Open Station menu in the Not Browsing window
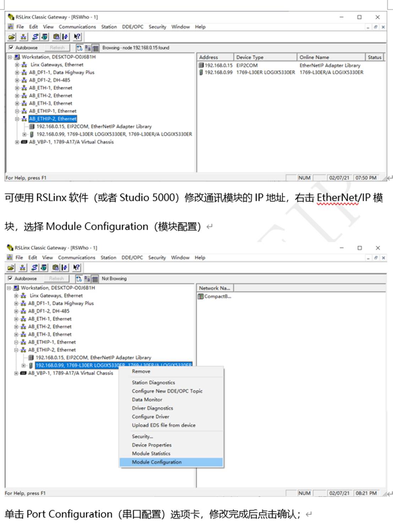Screen dimensions: 393x532 (x=108, y=257)
